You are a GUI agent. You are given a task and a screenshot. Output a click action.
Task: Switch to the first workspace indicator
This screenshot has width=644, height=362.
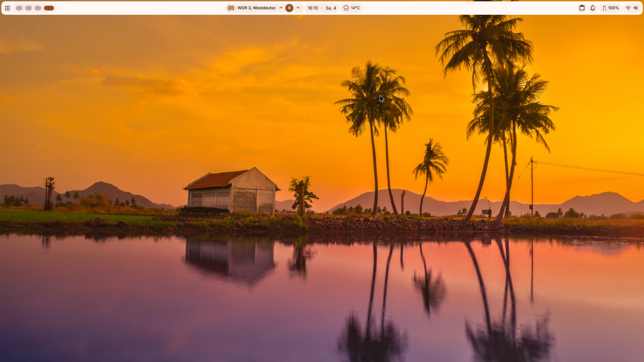pos(19,8)
